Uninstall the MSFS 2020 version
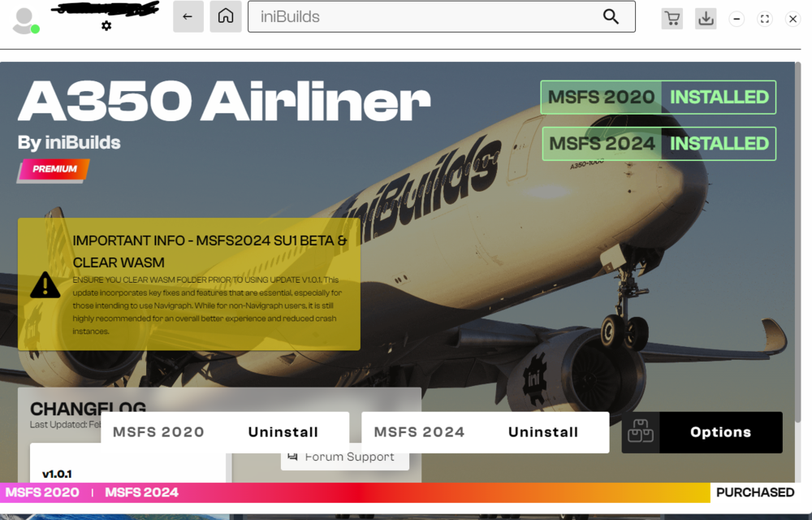The width and height of the screenshot is (812, 520). pos(283,432)
